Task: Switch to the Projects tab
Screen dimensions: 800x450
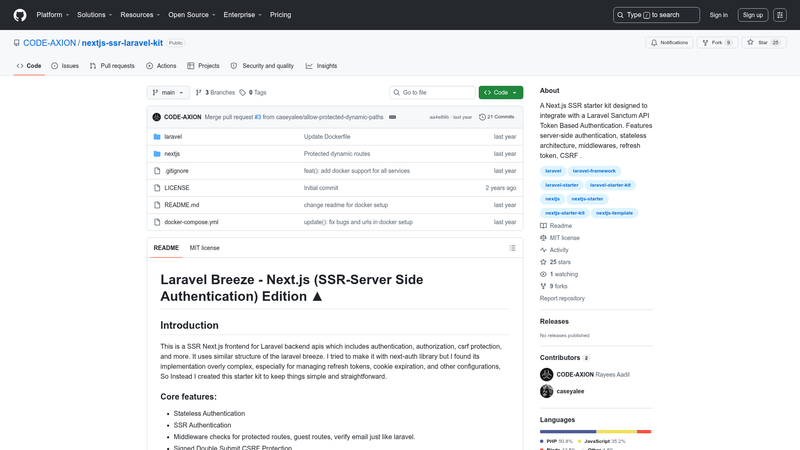Action: click(203, 66)
